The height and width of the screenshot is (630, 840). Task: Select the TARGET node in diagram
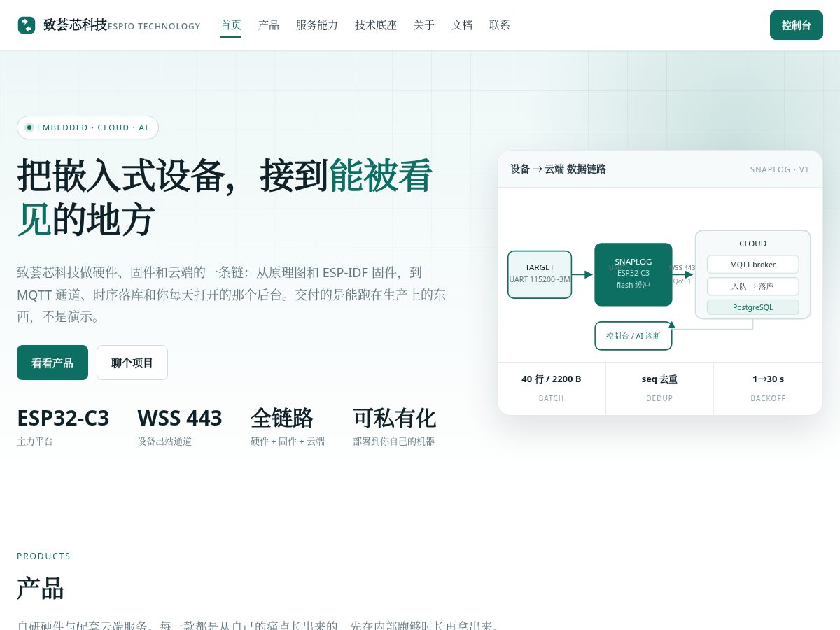pyautogui.click(x=540, y=274)
